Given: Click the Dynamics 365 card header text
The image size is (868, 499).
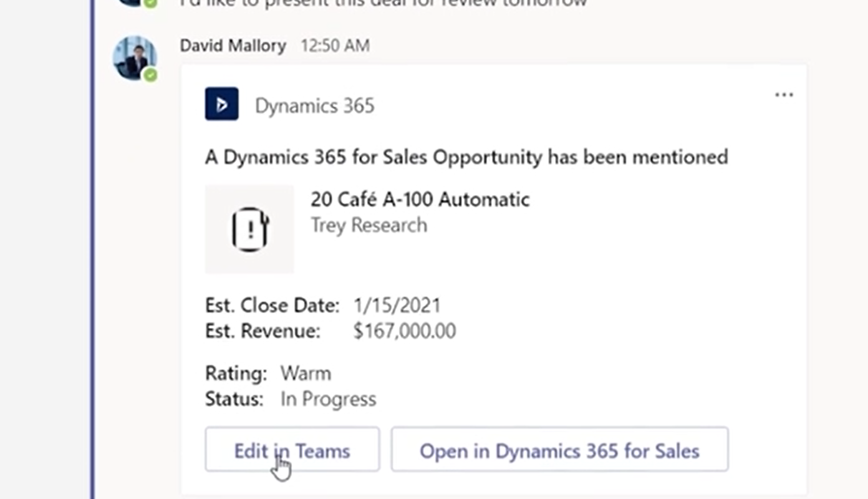Looking at the screenshot, I should click(x=315, y=105).
